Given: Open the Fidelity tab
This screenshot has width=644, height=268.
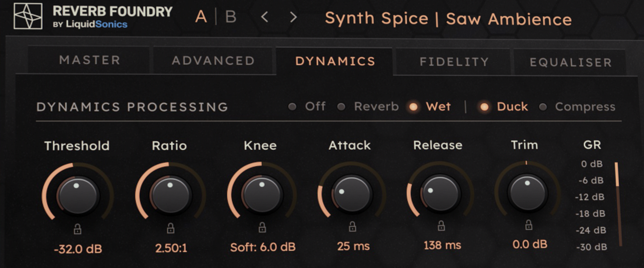Looking at the screenshot, I should point(454,62).
